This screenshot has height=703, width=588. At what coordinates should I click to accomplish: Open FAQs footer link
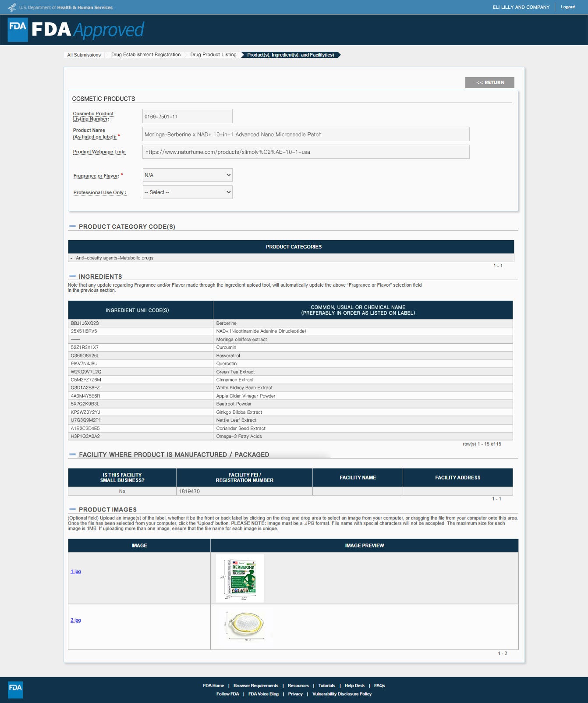coord(379,685)
